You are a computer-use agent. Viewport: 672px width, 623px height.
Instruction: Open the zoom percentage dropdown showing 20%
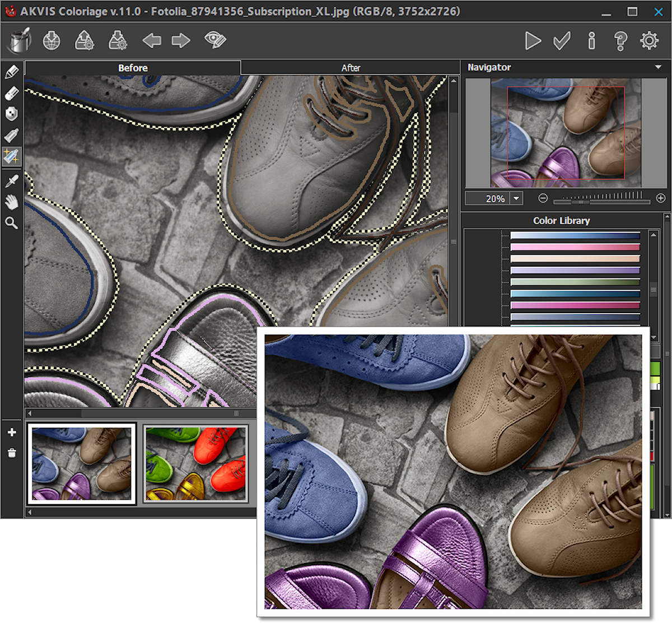[x=516, y=198]
